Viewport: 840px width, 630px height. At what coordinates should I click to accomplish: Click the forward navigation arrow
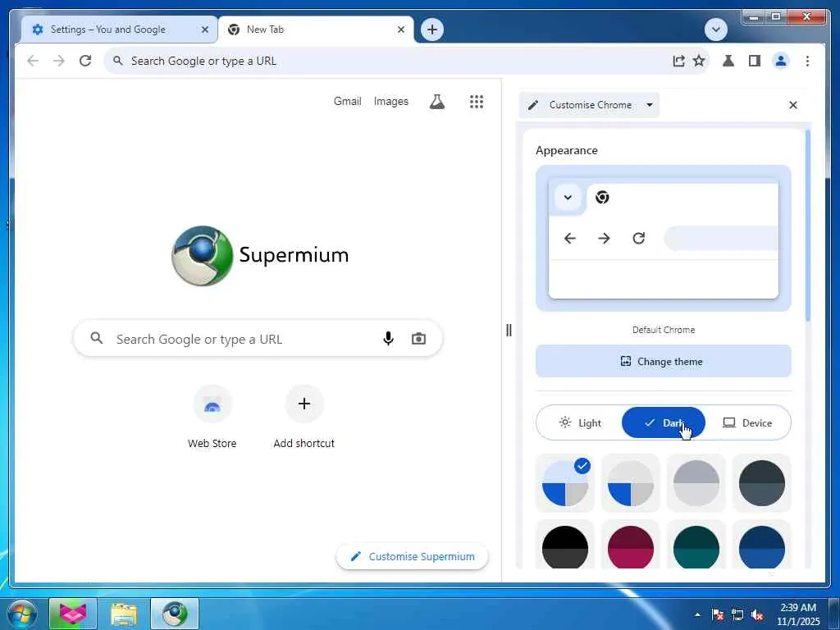[x=59, y=61]
